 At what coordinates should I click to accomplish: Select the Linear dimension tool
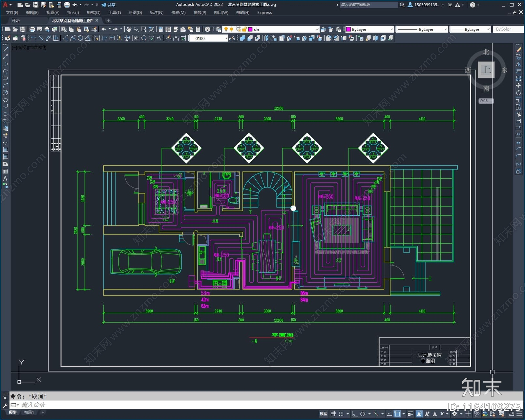33,38
